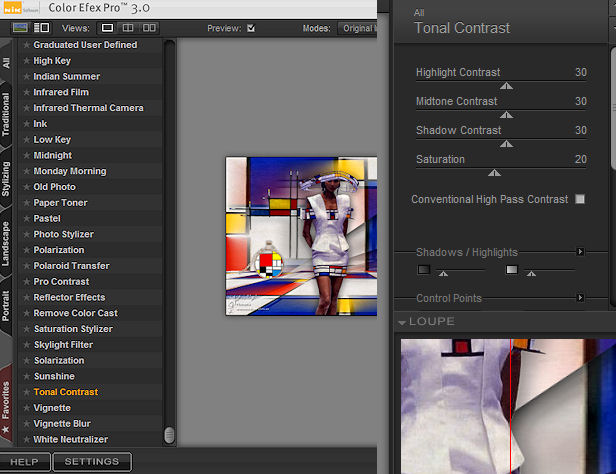
Task: Click the shadows protection dark swatch icon
Action: click(424, 270)
